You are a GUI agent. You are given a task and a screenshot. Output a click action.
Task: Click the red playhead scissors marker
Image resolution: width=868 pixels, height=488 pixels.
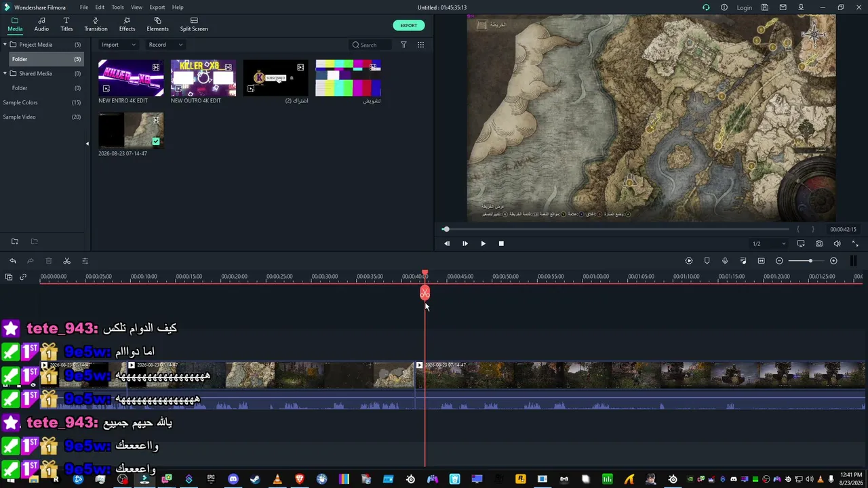pyautogui.click(x=425, y=293)
